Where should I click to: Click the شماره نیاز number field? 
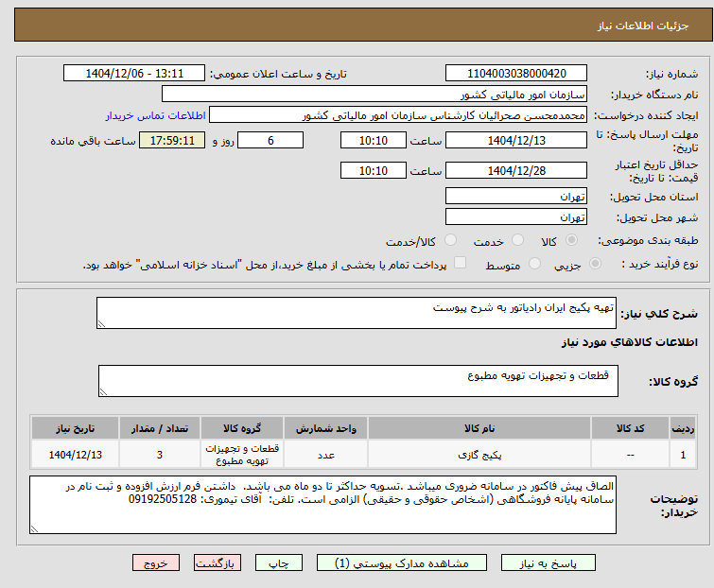[516, 74]
